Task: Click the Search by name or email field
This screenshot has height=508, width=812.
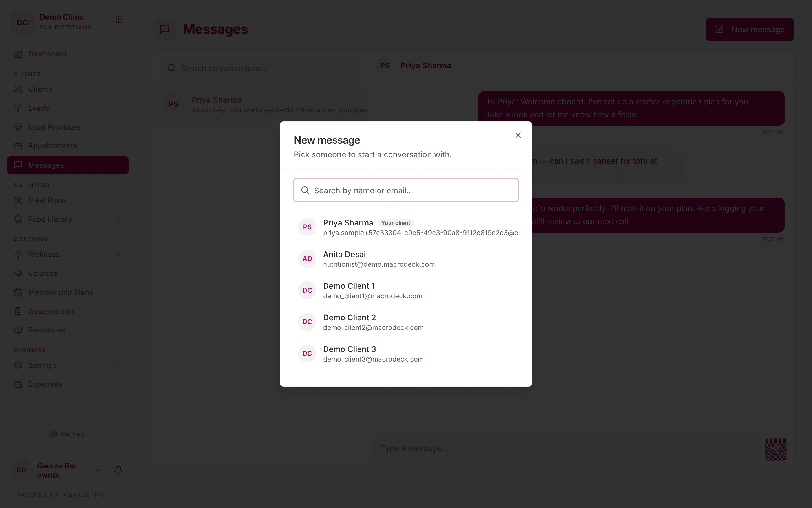Action: 406,190
